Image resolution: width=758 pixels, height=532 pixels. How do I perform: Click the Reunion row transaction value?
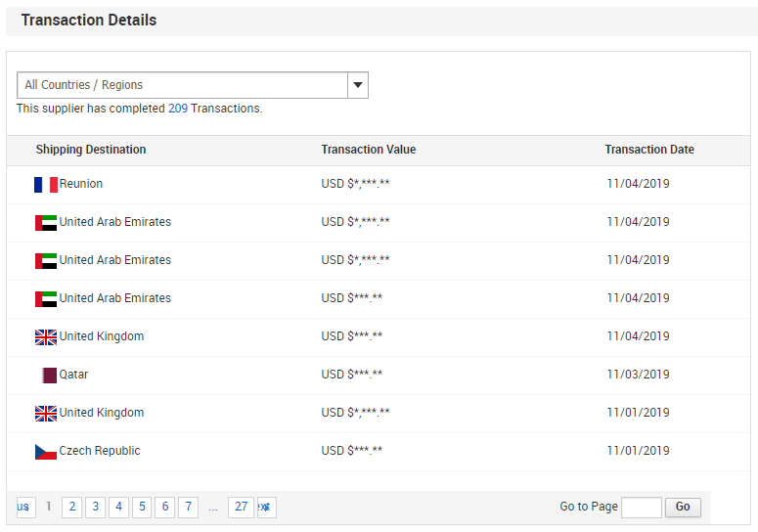(355, 184)
